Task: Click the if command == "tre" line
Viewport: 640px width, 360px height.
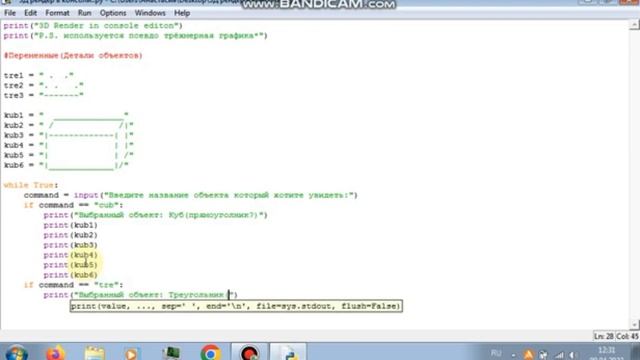Action: [x=73, y=285]
